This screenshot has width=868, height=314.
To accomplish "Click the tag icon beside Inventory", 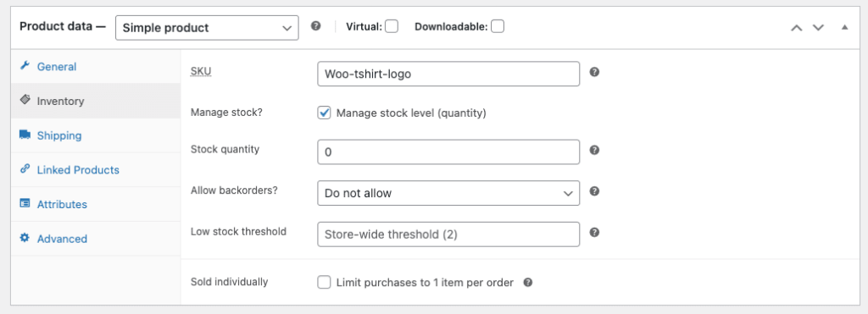I will [x=25, y=100].
